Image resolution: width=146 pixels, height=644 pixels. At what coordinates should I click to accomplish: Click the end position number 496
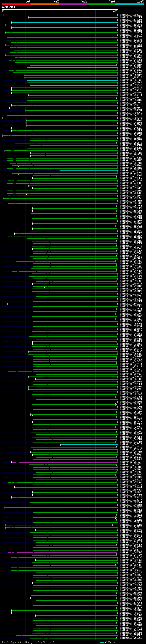point(115,11)
